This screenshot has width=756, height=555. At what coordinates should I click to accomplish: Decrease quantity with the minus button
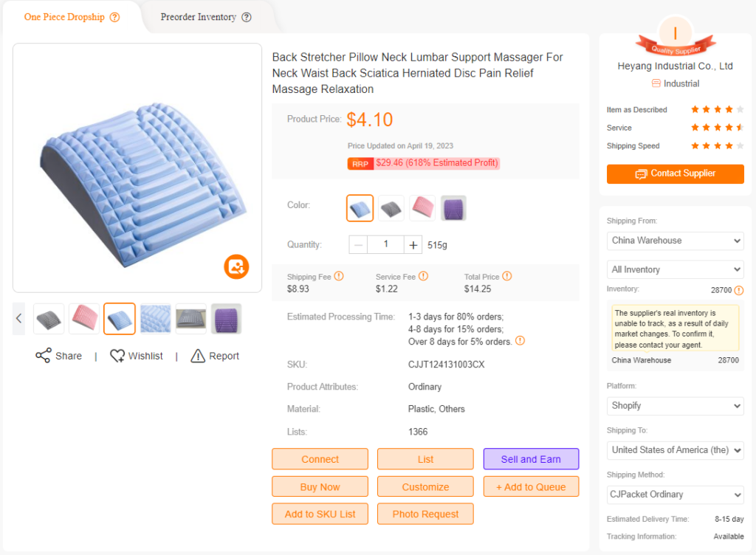358,245
